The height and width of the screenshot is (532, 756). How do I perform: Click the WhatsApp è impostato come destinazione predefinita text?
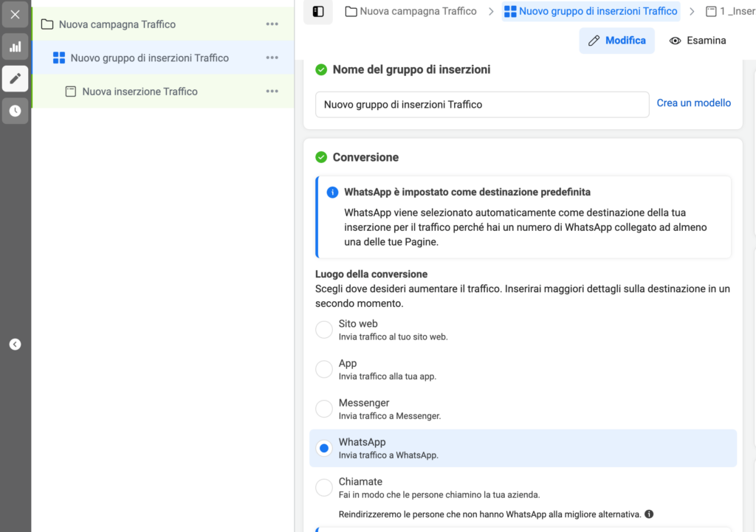[x=467, y=192]
